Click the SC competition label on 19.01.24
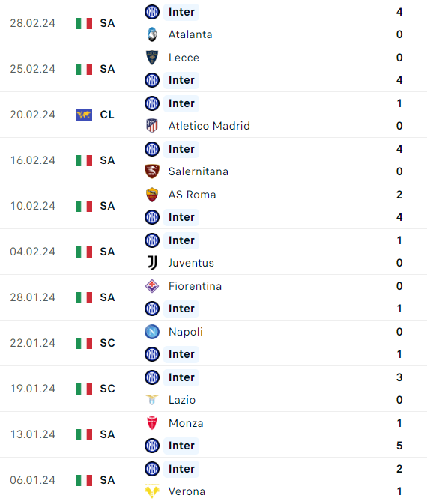Screen dimensions: 427x504 [107, 389]
